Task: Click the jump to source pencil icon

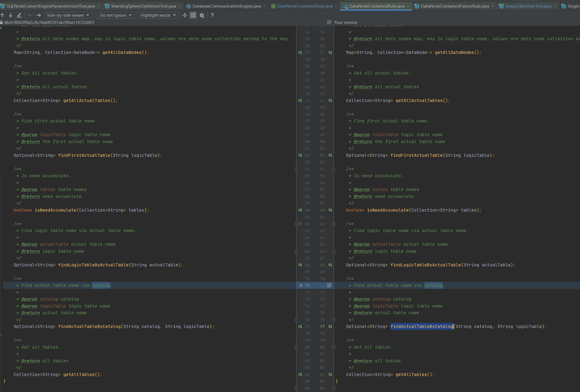Action: pyautogui.click(x=19, y=15)
